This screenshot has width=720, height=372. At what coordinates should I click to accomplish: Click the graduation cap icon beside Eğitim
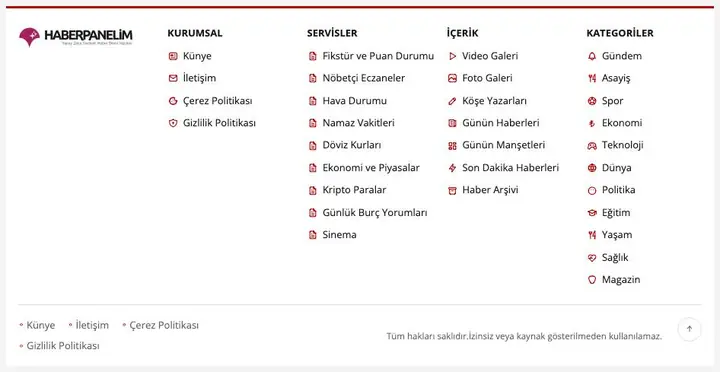[592, 213]
